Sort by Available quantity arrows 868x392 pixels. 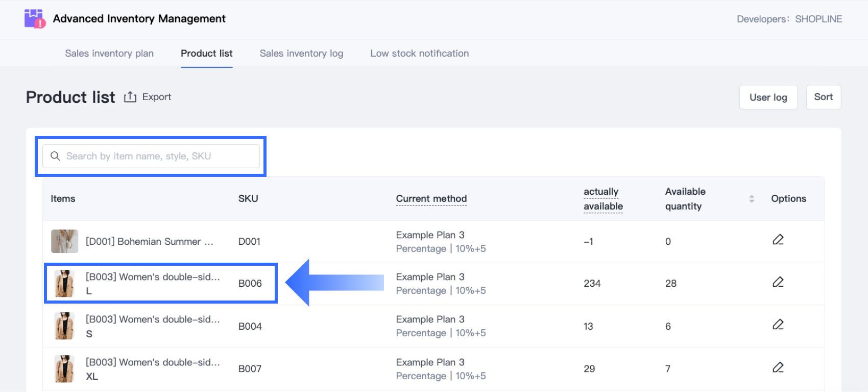[x=751, y=199]
